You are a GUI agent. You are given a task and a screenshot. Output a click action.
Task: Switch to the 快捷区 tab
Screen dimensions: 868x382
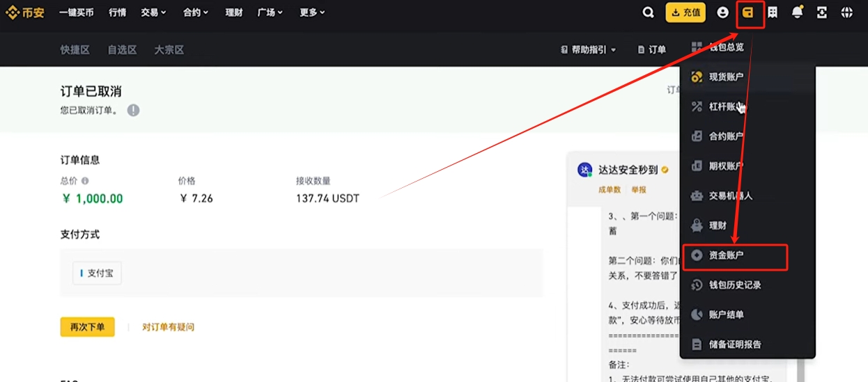pyautogui.click(x=75, y=50)
